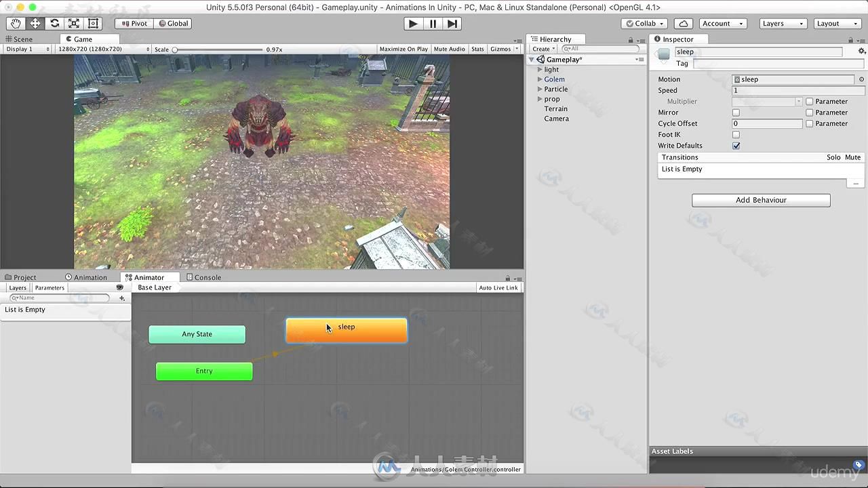Select the Rect transform tool

94,23
